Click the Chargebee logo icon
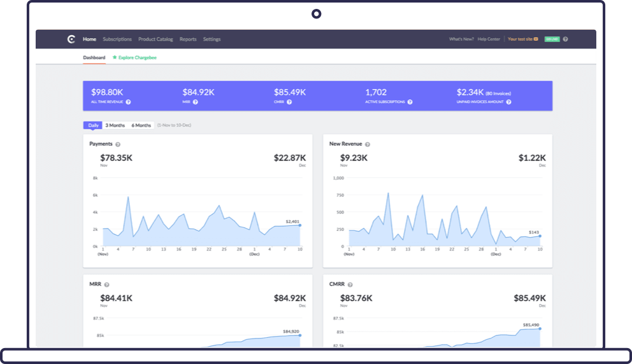632x364 pixels. (71, 39)
